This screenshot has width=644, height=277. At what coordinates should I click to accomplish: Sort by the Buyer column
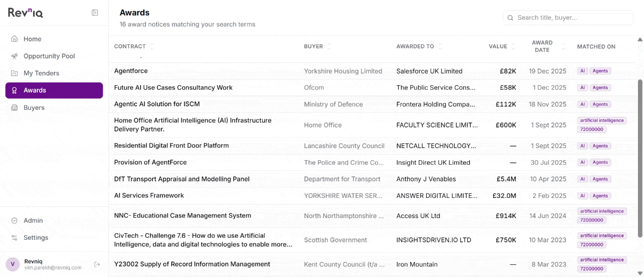(x=317, y=46)
